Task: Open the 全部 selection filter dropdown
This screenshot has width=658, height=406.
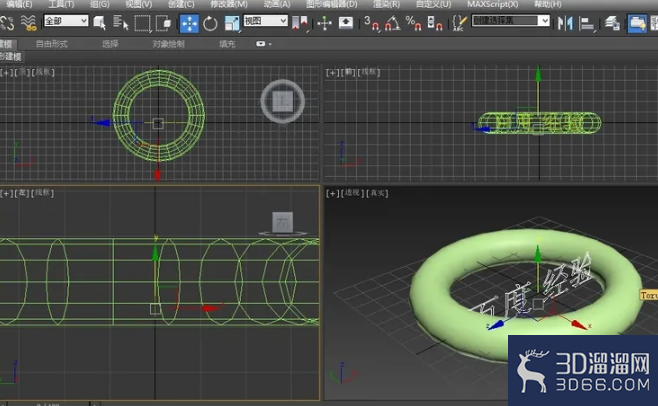Action: point(66,21)
